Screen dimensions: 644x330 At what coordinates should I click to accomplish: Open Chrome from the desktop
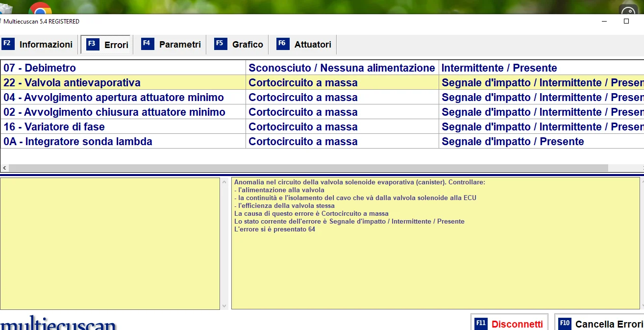pos(40,9)
